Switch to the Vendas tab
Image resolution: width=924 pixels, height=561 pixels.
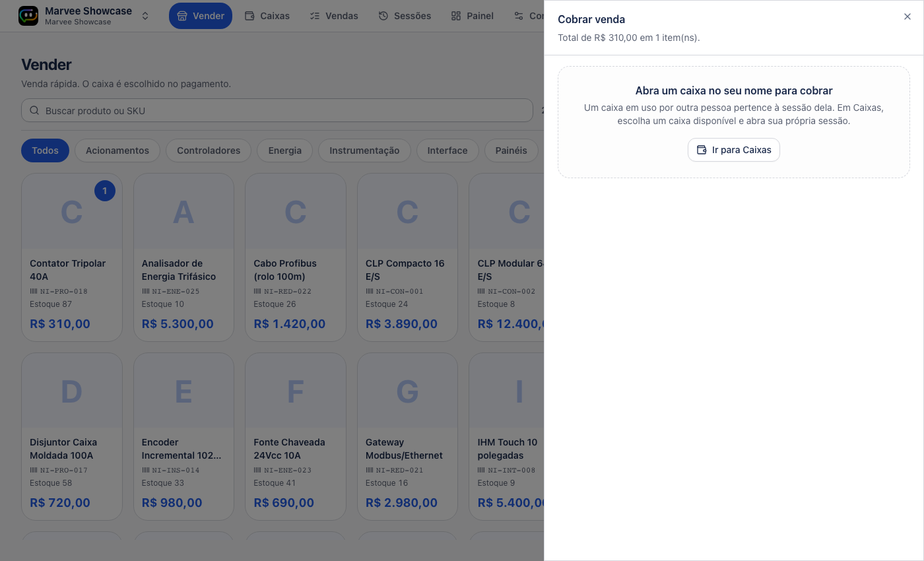point(334,16)
